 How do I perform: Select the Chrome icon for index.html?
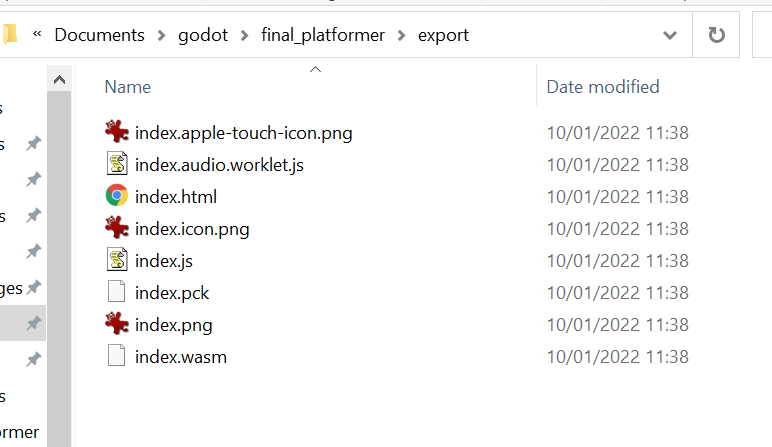point(117,196)
